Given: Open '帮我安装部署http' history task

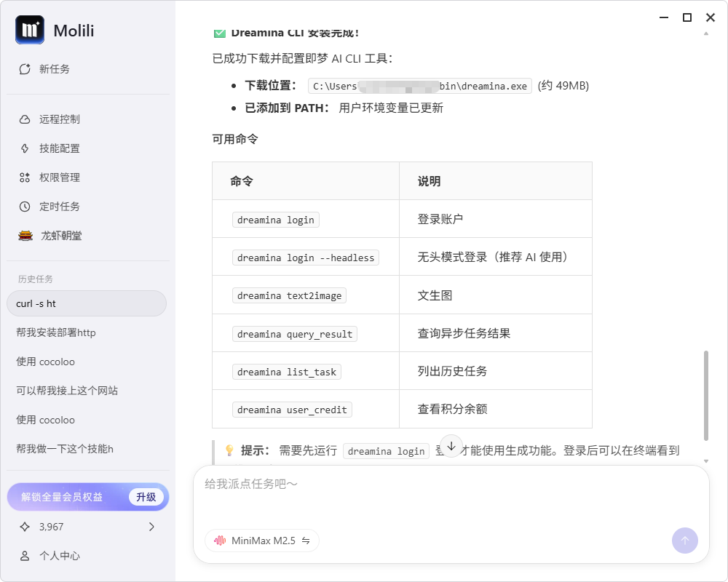Looking at the screenshot, I should pos(56,332).
